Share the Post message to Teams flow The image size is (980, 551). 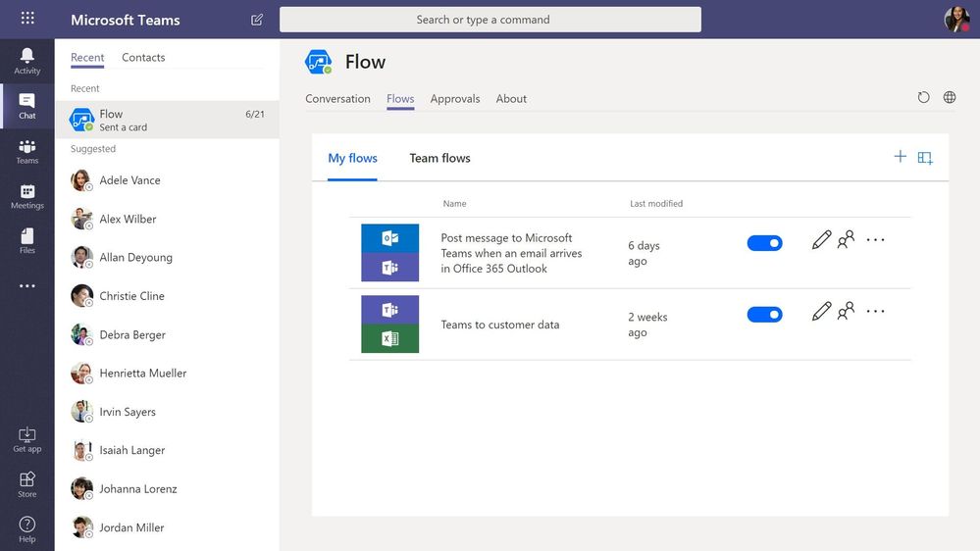[846, 239]
